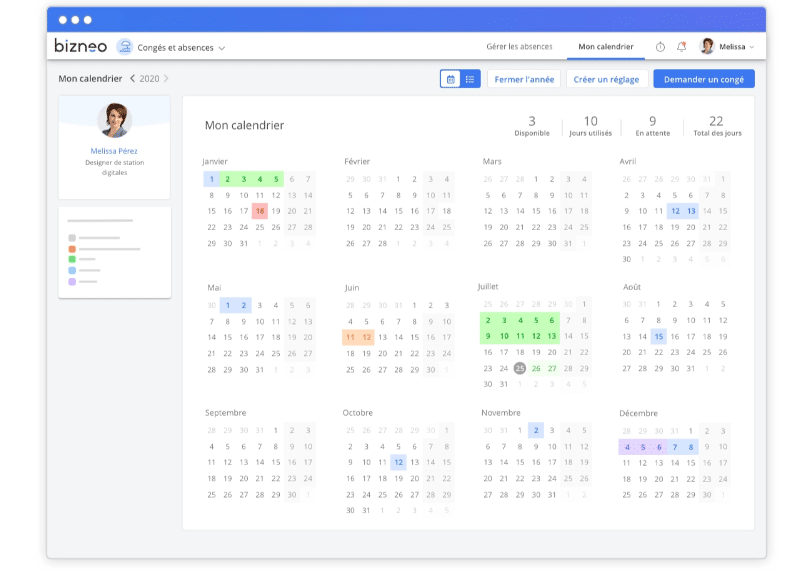
Task: Open the notifications bell
Action: coord(681,46)
